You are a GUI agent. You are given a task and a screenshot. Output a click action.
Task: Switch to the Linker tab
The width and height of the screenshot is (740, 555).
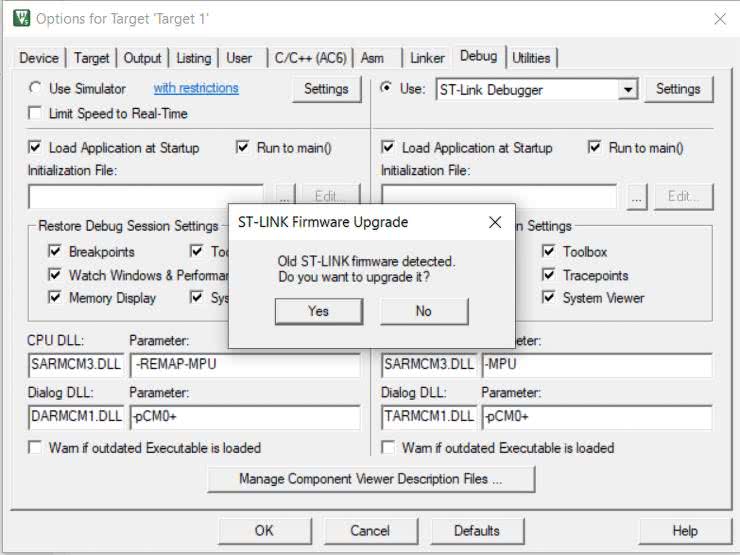427,58
